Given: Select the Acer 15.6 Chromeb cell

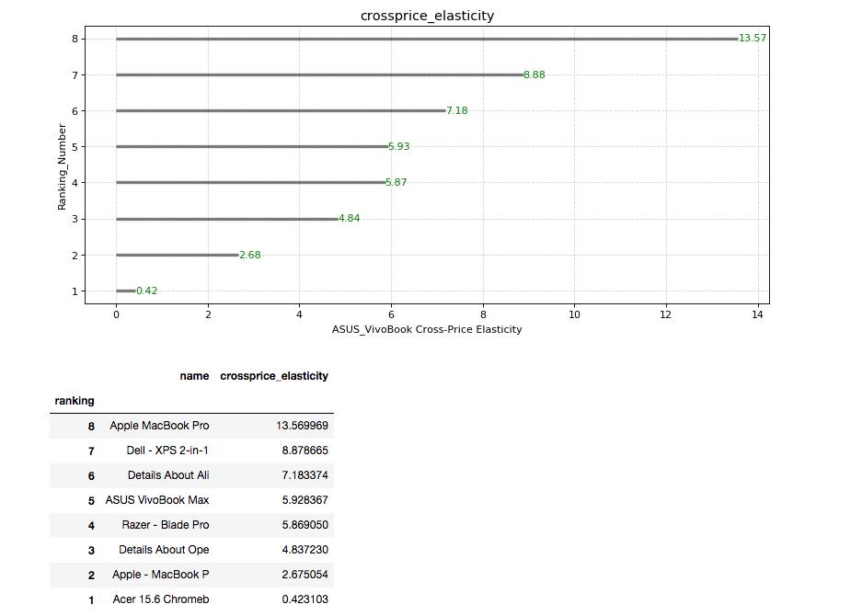Looking at the screenshot, I should pyautogui.click(x=161, y=599).
